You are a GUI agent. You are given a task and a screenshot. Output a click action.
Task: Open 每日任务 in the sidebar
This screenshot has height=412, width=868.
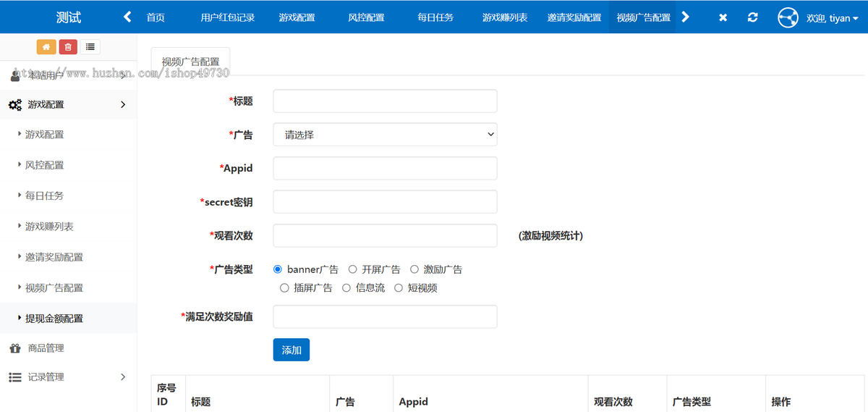point(45,196)
